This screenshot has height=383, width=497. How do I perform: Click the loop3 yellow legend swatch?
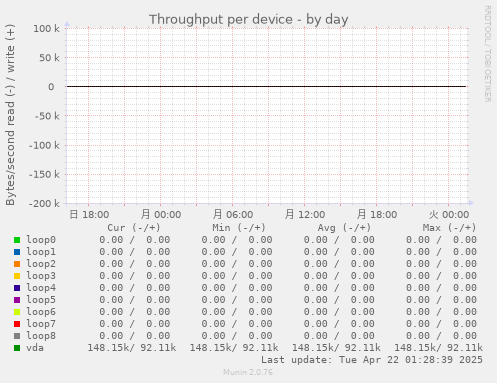tap(17, 276)
